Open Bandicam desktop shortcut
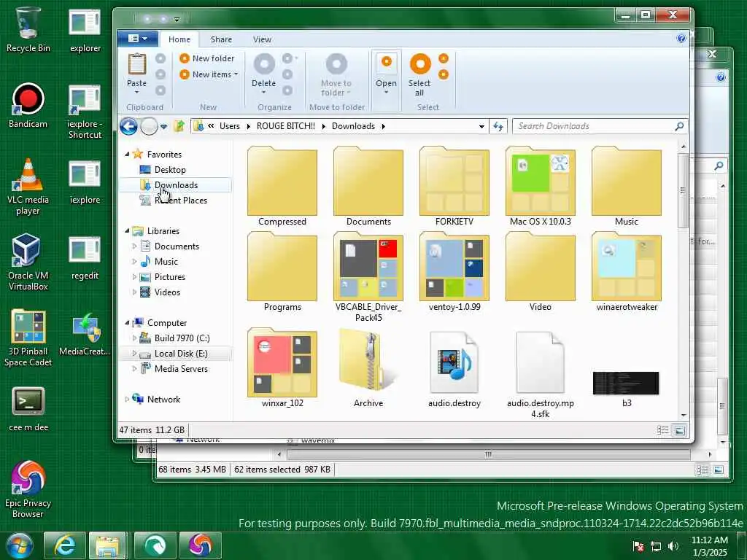 coord(28,106)
